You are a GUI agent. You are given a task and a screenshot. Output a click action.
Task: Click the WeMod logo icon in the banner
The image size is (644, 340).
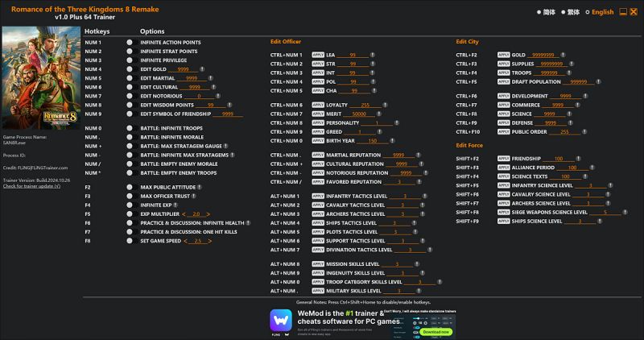(x=281, y=321)
